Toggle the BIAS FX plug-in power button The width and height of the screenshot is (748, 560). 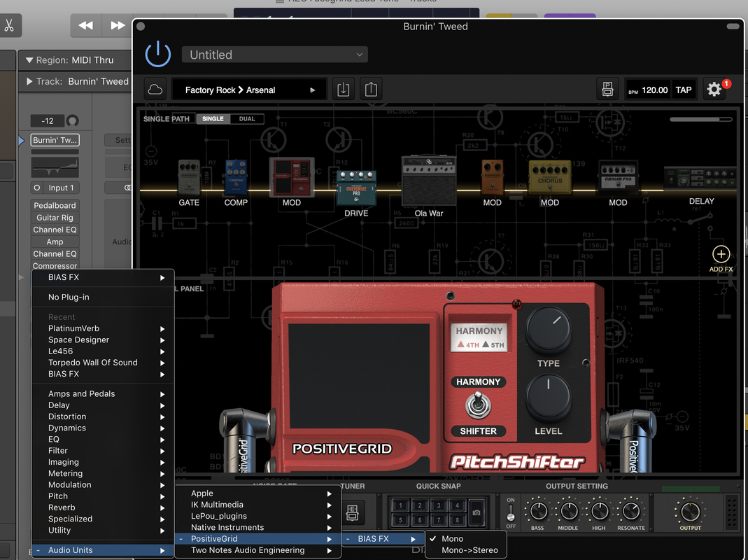tap(158, 53)
